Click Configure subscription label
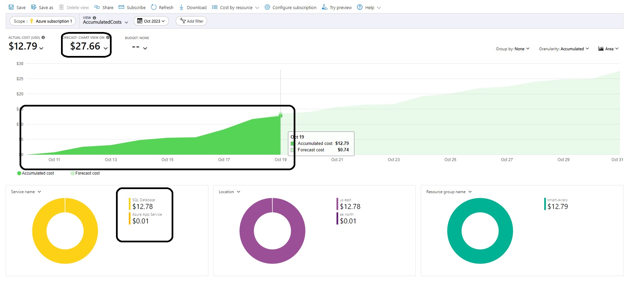The height and width of the screenshot is (302, 644). (294, 7)
